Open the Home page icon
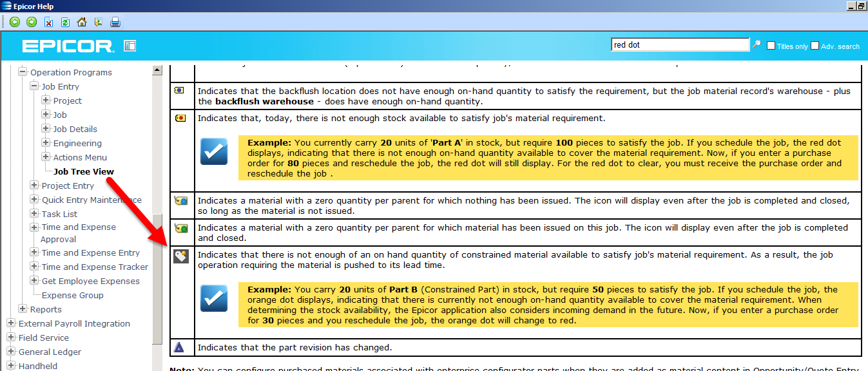The height and width of the screenshot is (371, 868). pyautogui.click(x=82, y=22)
